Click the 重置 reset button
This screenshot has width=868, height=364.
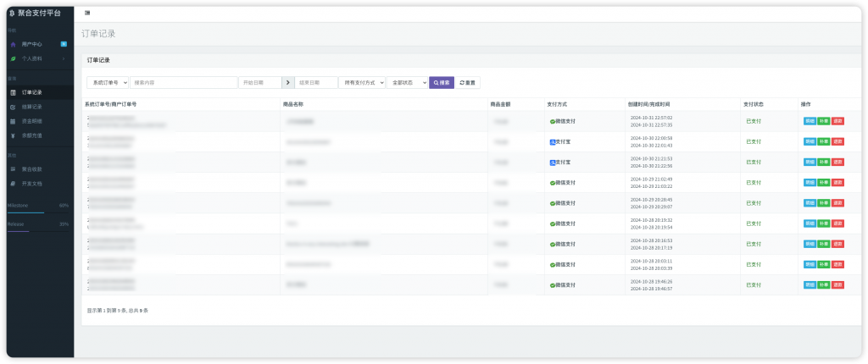tap(467, 82)
